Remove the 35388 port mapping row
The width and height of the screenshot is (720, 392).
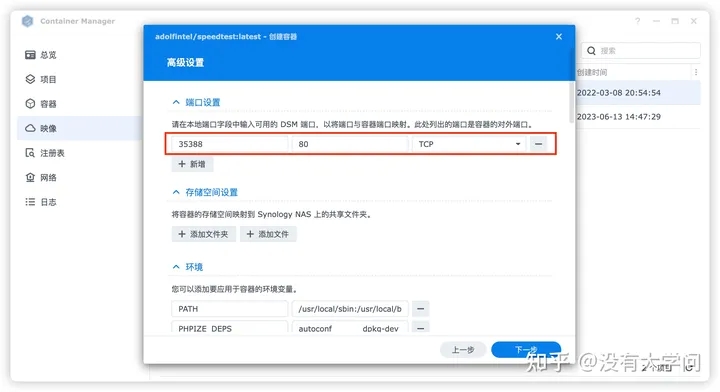click(x=539, y=144)
